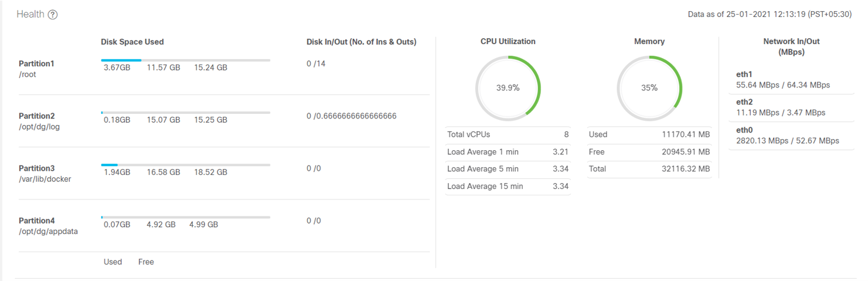Viewport: 868px width, 281px height.
Task: Click the Health help question mark icon
Action: click(53, 15)
